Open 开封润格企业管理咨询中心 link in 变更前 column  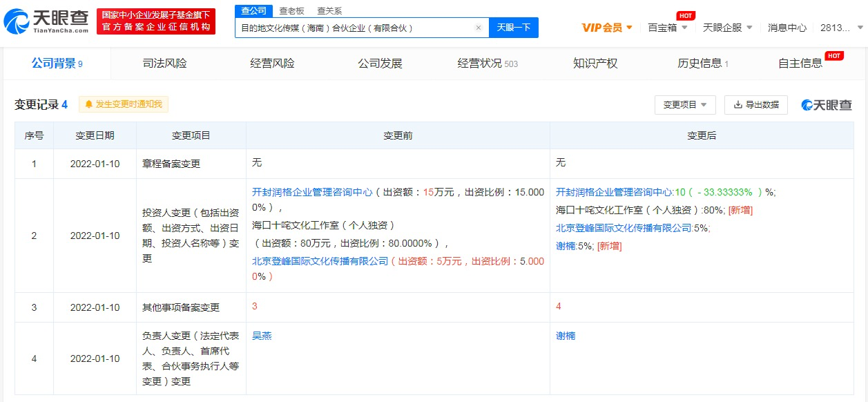click(313, 192)
